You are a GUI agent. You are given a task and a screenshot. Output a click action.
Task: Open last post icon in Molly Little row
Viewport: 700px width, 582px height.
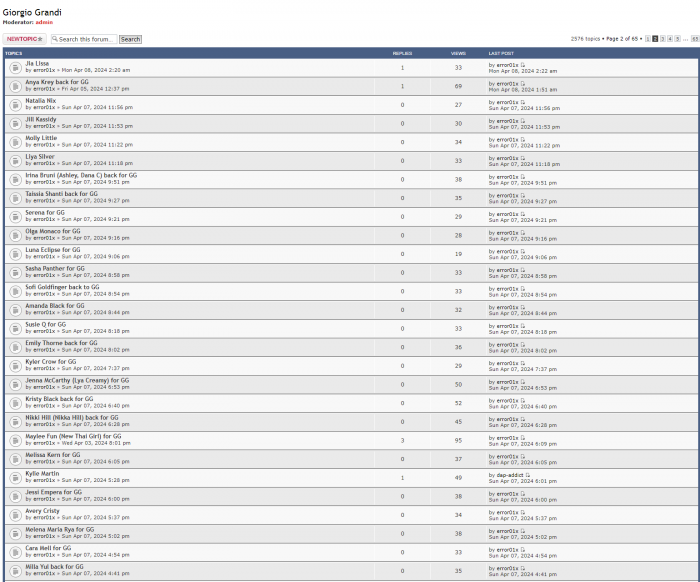(x=523, y=139)
